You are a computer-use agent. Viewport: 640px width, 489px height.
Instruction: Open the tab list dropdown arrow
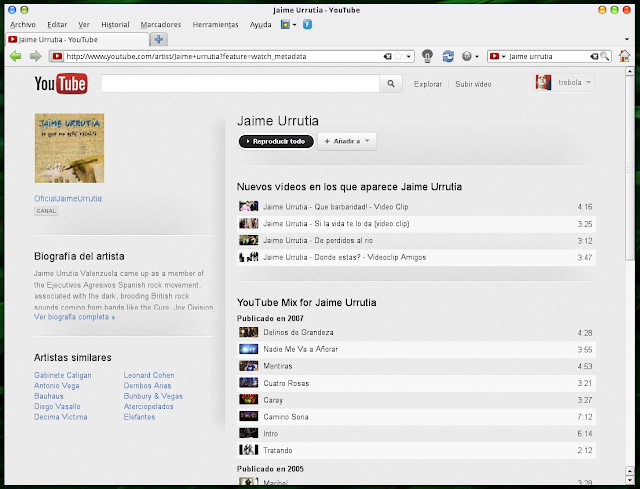(627, 39)
